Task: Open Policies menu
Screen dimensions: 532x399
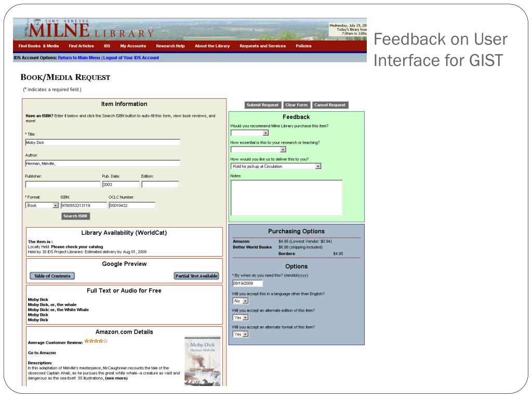Action: (303, 46)
